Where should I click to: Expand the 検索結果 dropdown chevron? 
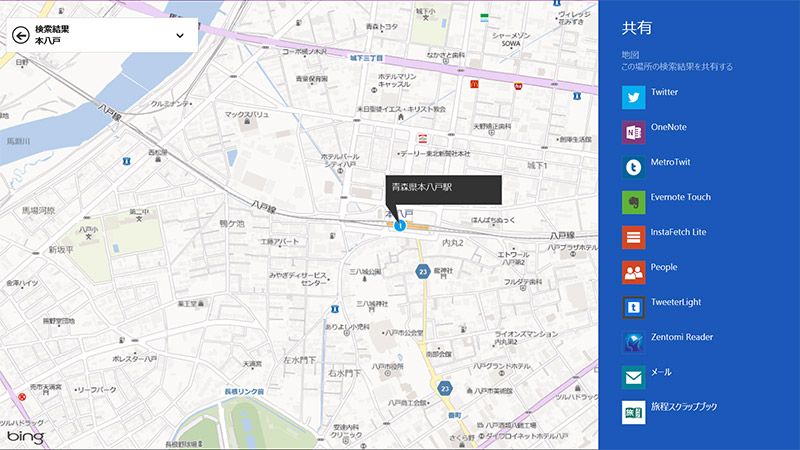[180, 36]
